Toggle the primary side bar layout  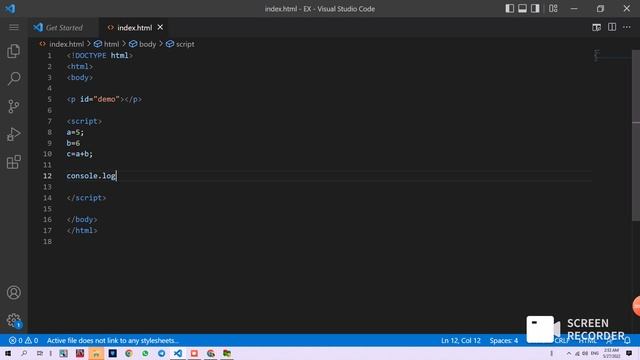coord(509,9)
